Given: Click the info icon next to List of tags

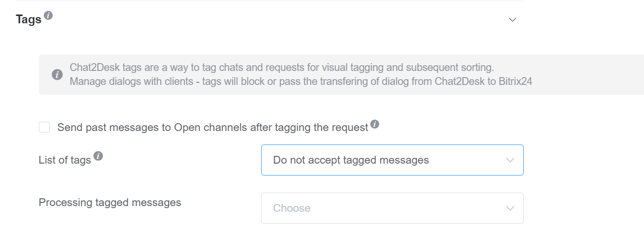Looking at the screenshot, I should click(x=98, y=156).
